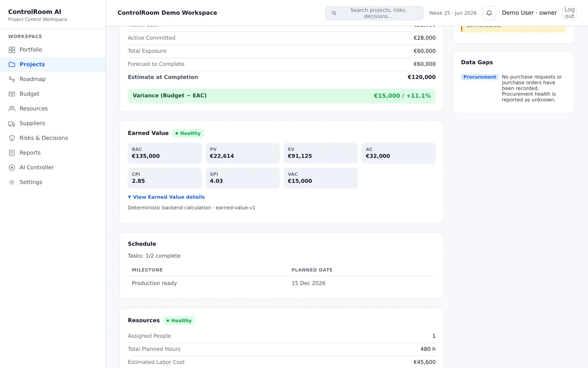Click the Forecast to Complete label

(x=156, y=64)
